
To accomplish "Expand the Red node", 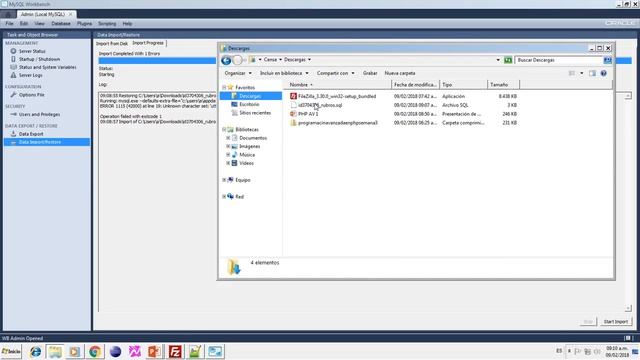I will point(224,197).
